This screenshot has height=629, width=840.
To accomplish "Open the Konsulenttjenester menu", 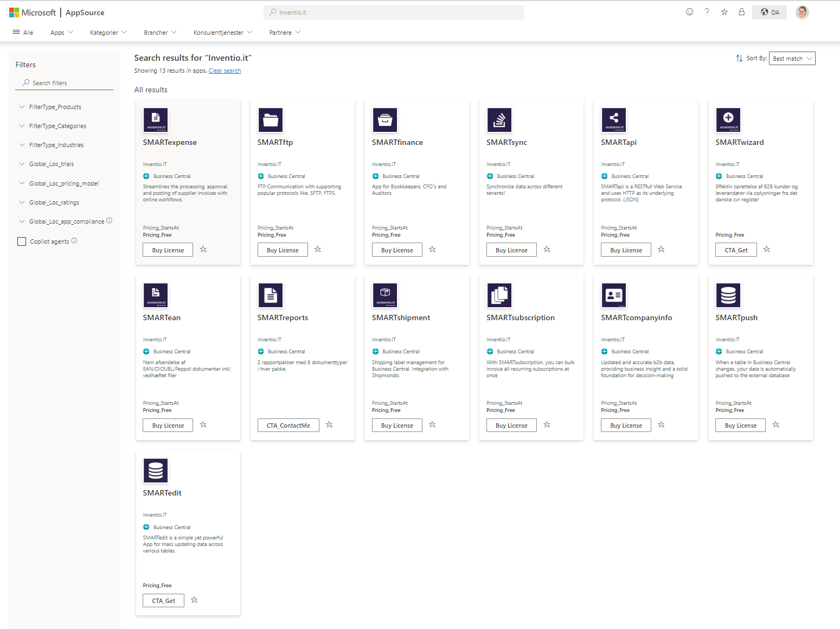I will click(222, 33).
